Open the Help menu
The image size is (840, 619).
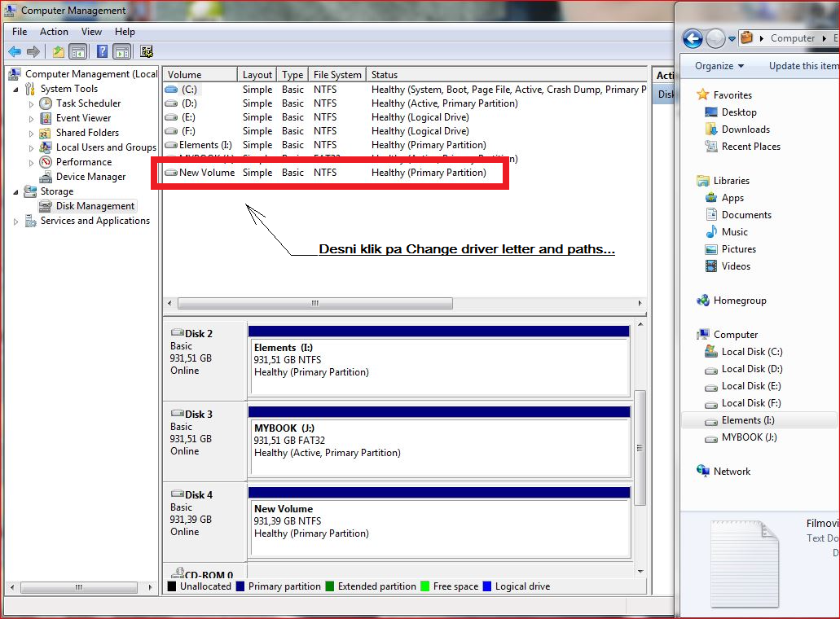125,32
